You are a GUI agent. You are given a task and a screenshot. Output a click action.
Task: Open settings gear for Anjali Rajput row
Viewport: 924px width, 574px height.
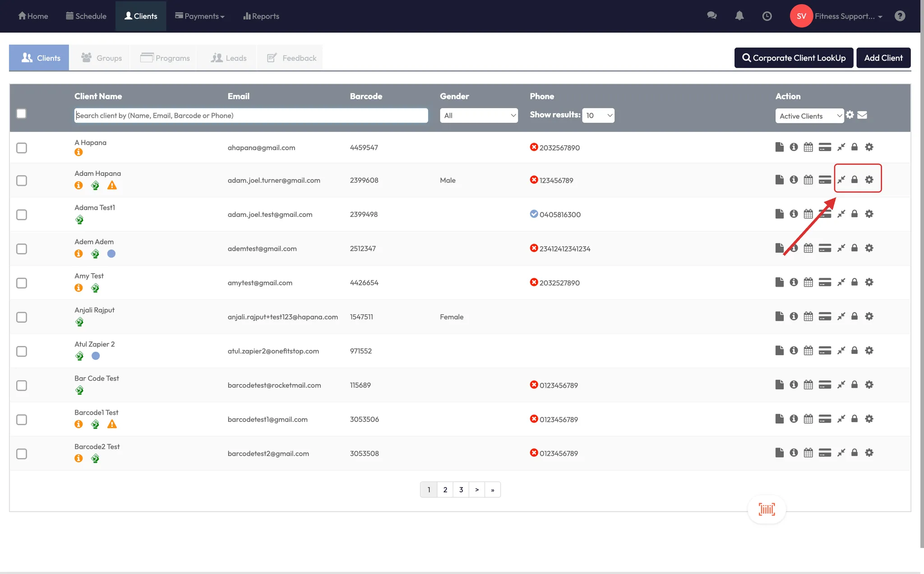pos(869,317)
